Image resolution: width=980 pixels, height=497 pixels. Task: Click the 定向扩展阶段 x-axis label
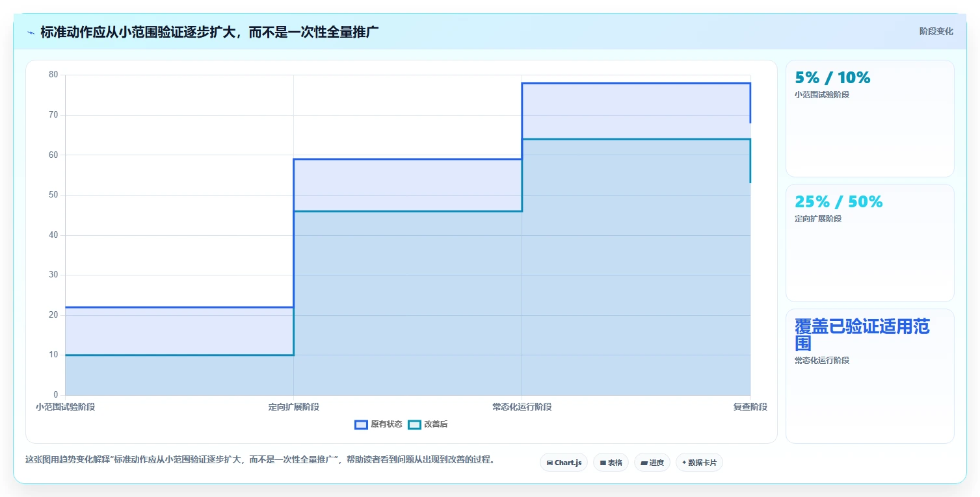click(294, 407)
